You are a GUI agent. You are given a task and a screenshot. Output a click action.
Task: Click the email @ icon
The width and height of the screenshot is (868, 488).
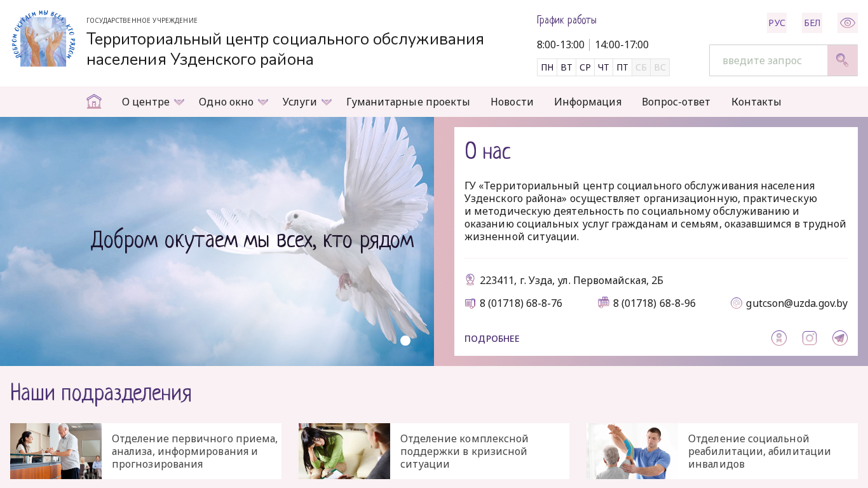click(736, 303)
